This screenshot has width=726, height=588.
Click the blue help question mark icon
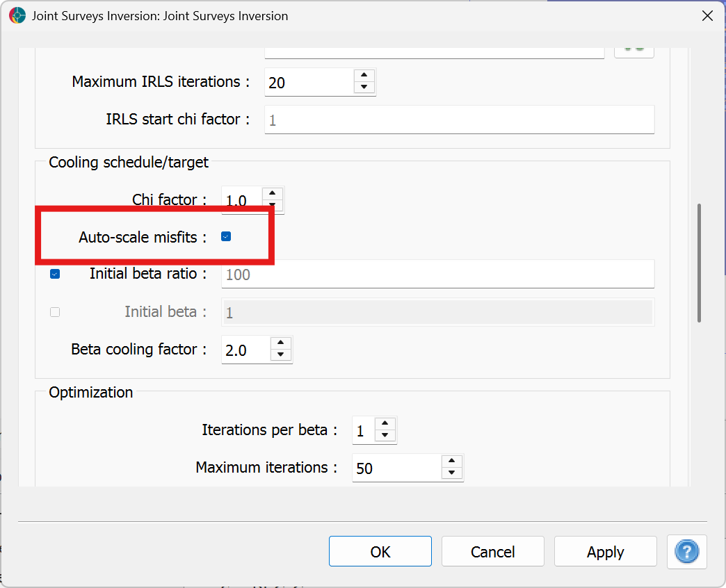(x=686, y=551)
